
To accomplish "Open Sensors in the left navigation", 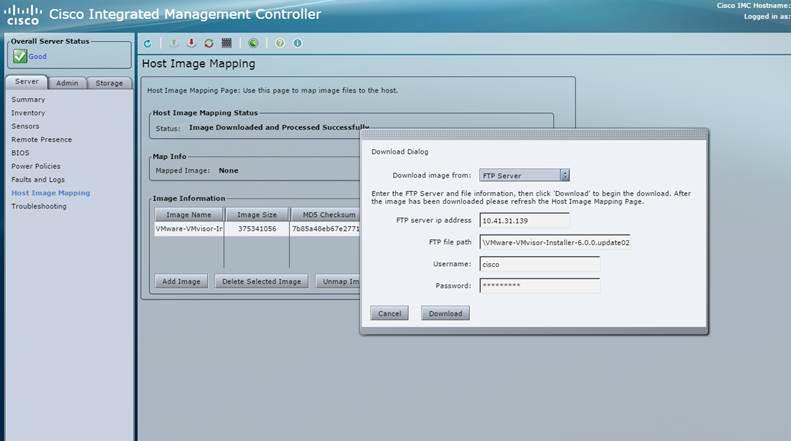I will point(25,126).
